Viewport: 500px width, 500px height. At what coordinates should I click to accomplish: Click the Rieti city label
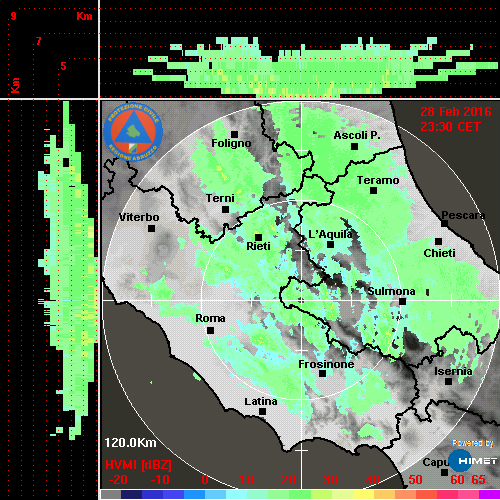(258, 246)
